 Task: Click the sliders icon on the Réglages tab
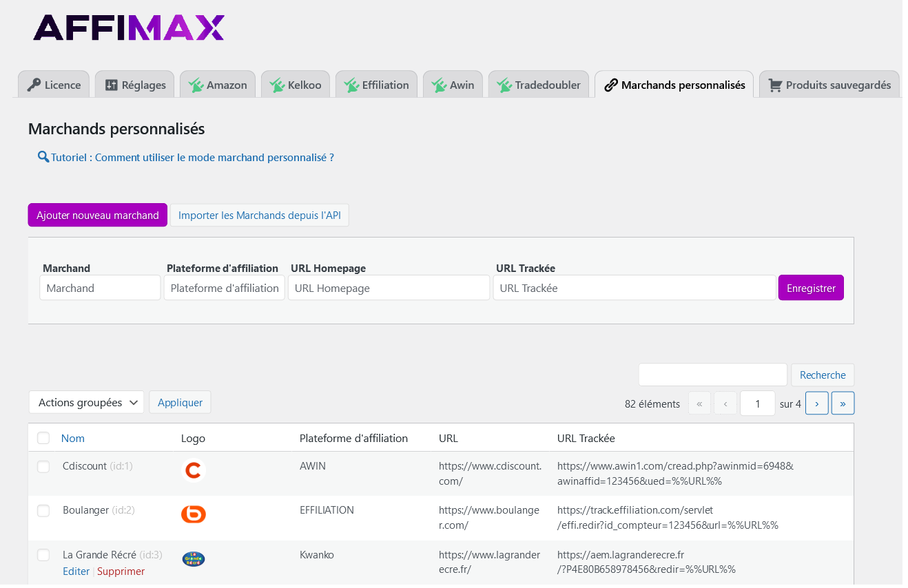(x=112, y=85)
